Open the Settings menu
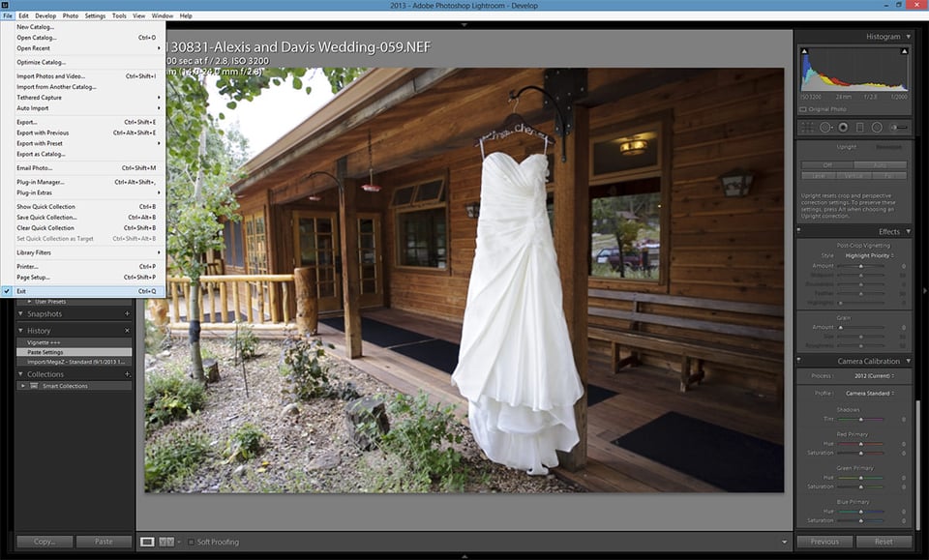The width and height of the screenshot is (929, 560). point(95,15)
